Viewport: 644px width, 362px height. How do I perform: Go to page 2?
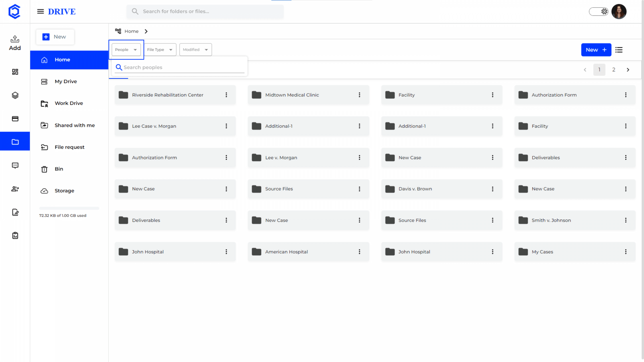614,70
